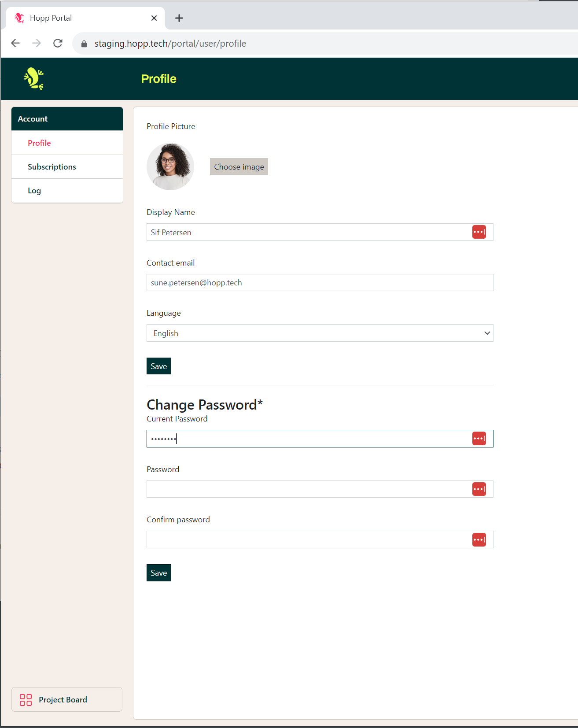
Task: Click the Language label
Action: point(164,313)
